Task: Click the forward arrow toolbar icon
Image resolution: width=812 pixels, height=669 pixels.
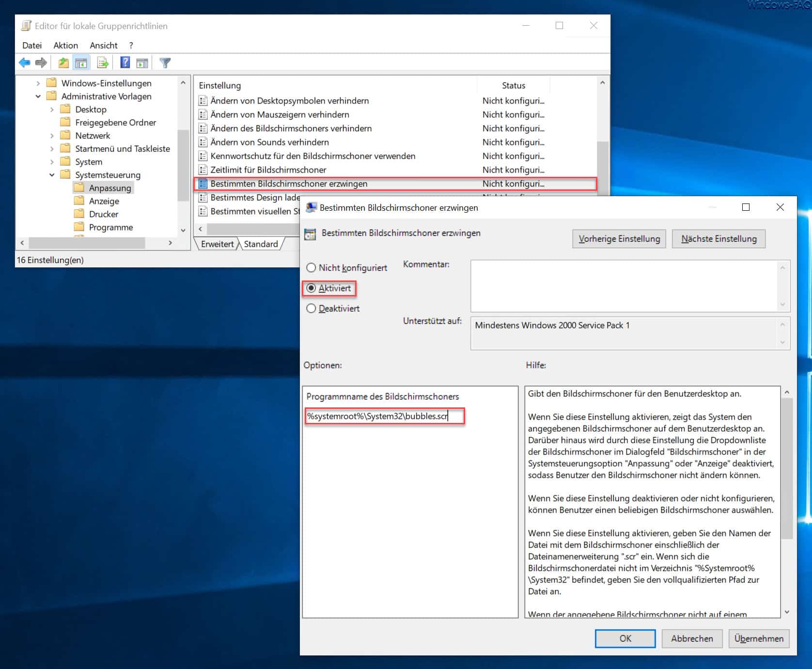Action: pos(42,62)
